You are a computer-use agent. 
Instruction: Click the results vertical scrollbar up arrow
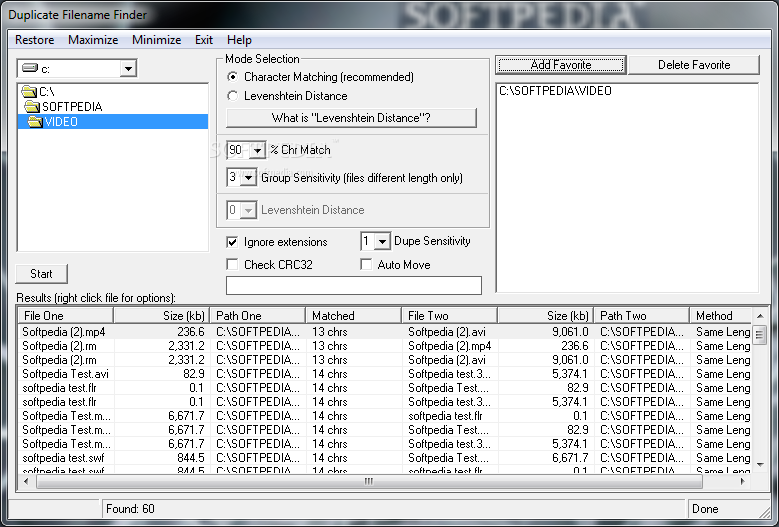click(x=760, y=316)
